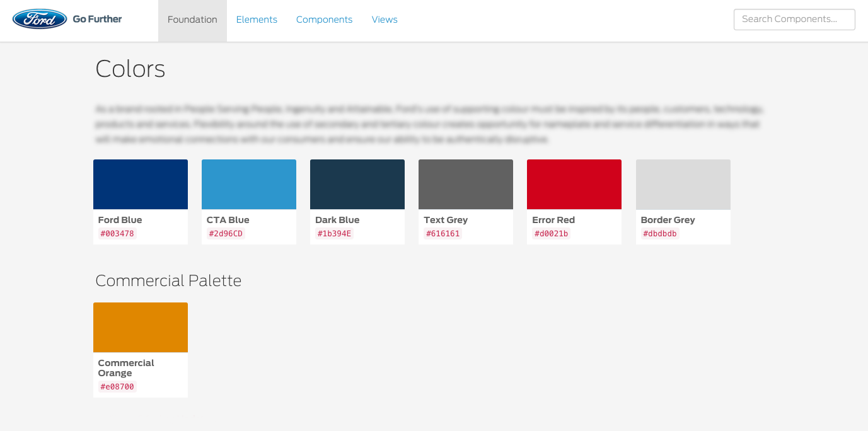Click the #2d96CD hex code
868x431 pixels.
(x=226, y=234)
